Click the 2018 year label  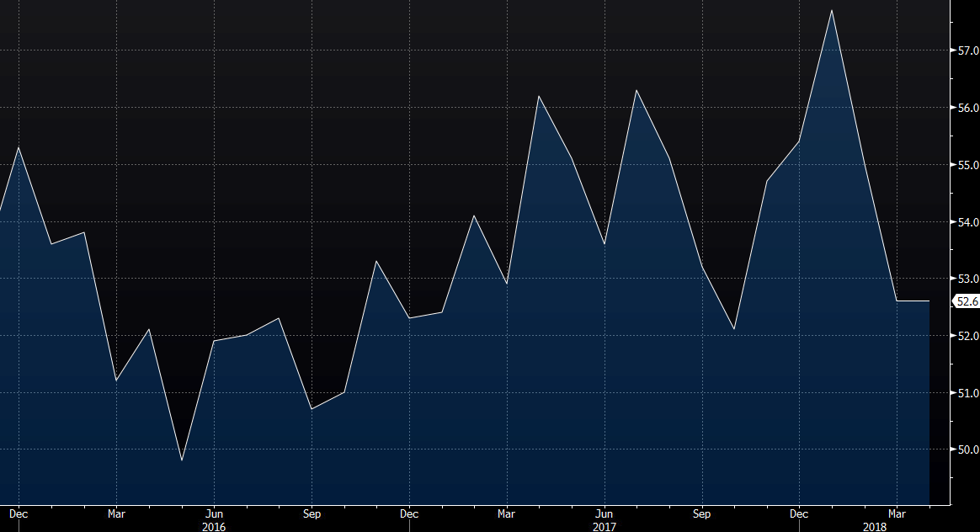click(x=875, y=527)
